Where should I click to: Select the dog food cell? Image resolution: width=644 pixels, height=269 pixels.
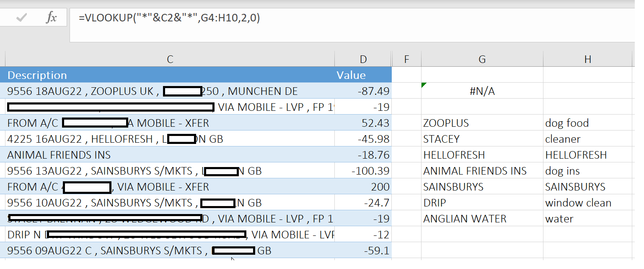(x=587, y=123)
